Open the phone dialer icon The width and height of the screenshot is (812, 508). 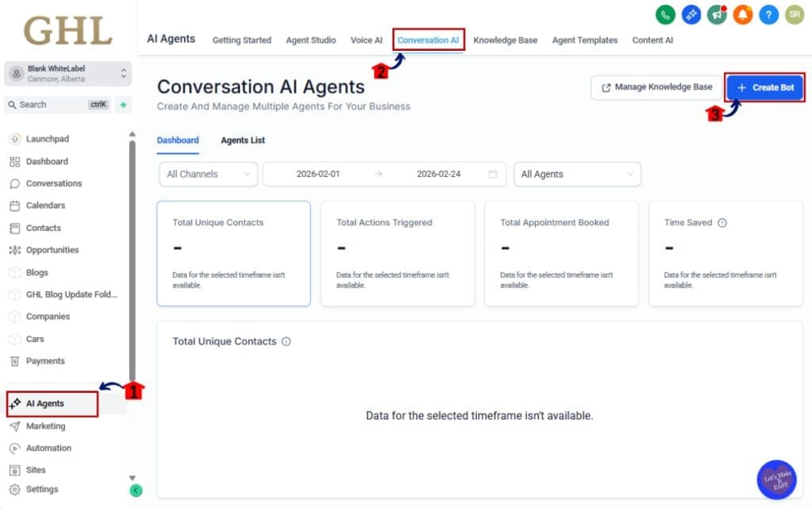665,14
